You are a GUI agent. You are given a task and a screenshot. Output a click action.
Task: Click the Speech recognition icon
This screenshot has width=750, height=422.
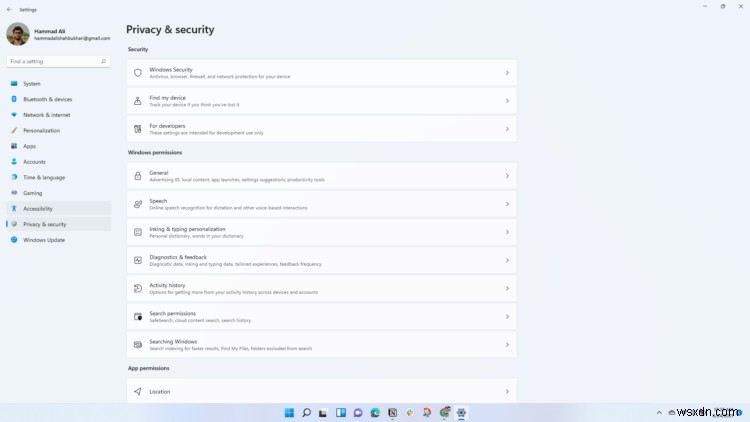[x=138, y=204]
